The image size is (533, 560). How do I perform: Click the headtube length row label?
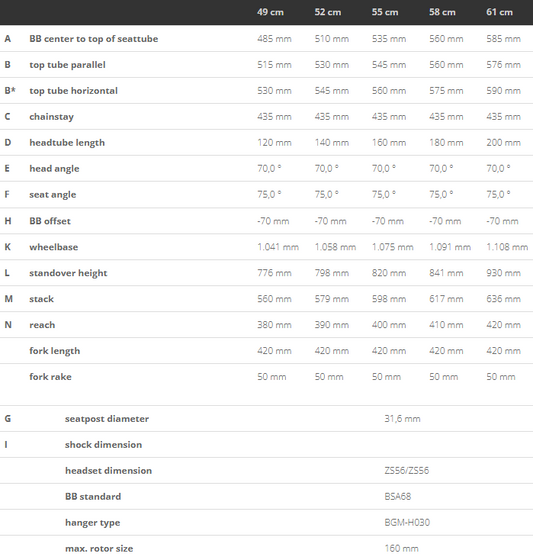coord(67,143)
